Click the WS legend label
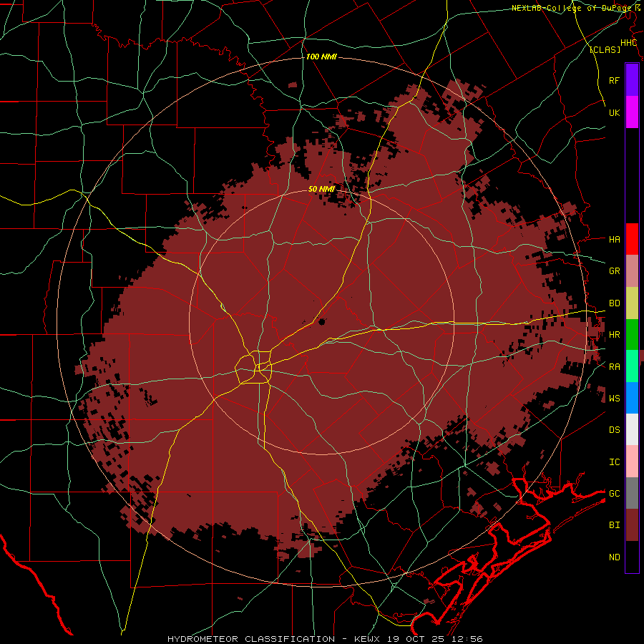644x644 pixels. pos(615,399)
